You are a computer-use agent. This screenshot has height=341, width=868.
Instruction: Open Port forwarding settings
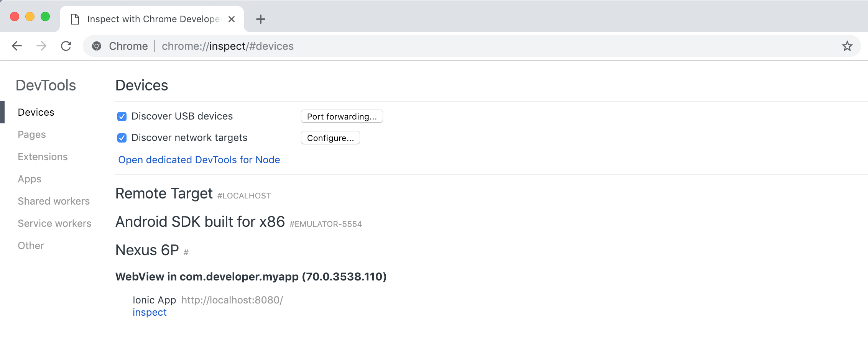tap(342, 116)
